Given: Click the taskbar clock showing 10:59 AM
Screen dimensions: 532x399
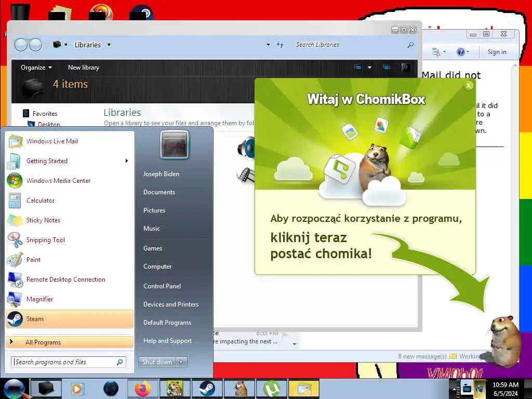Looking at the screenshot, I should (x=505, y=389).
